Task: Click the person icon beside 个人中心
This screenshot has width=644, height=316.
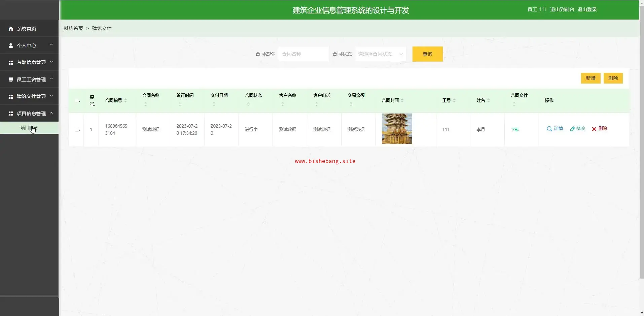Action: 11,45
